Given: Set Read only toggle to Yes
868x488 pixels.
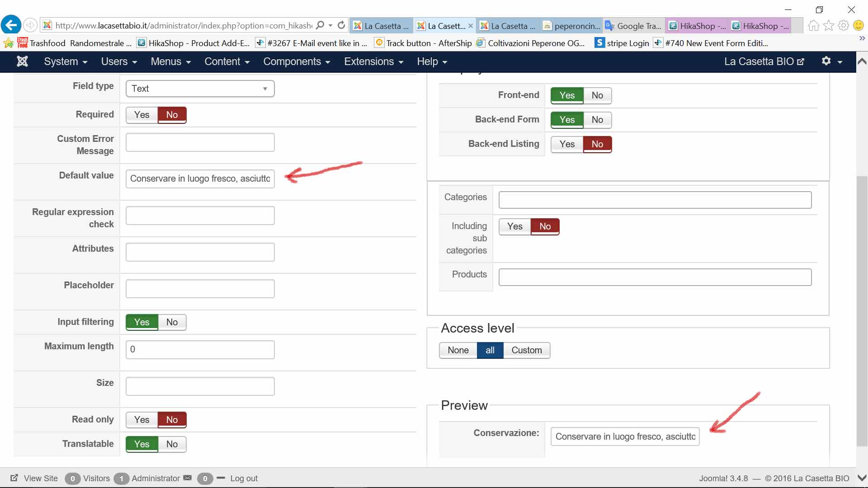Looking at the screenshot, I should 142,420.
